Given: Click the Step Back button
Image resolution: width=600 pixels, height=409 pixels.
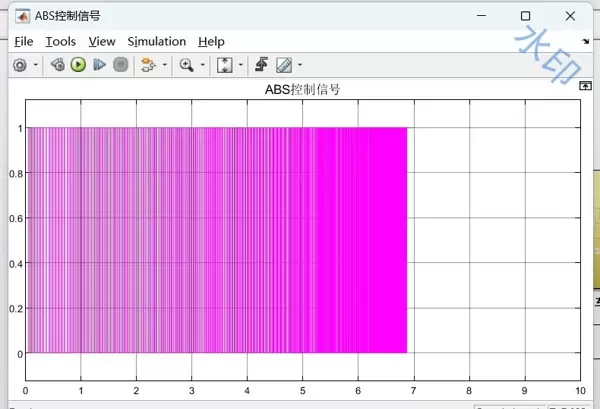Looking at the screenshot, I should click(57, 65).
